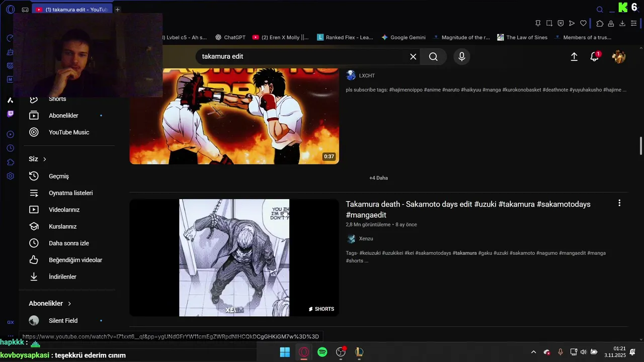Open the Opera downloads icon
The width and height of the screenshot is (644, 362).
(622, 23)
